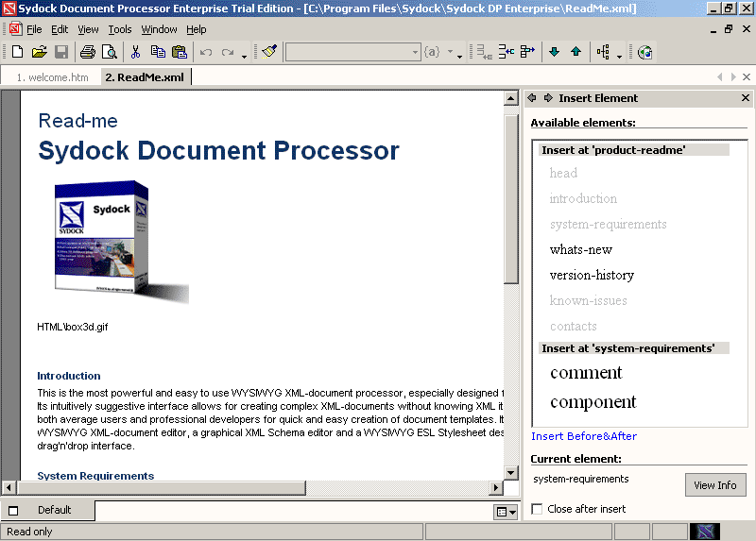
Task: Cut selection with scissors icon
Action: tap(135, 52)
